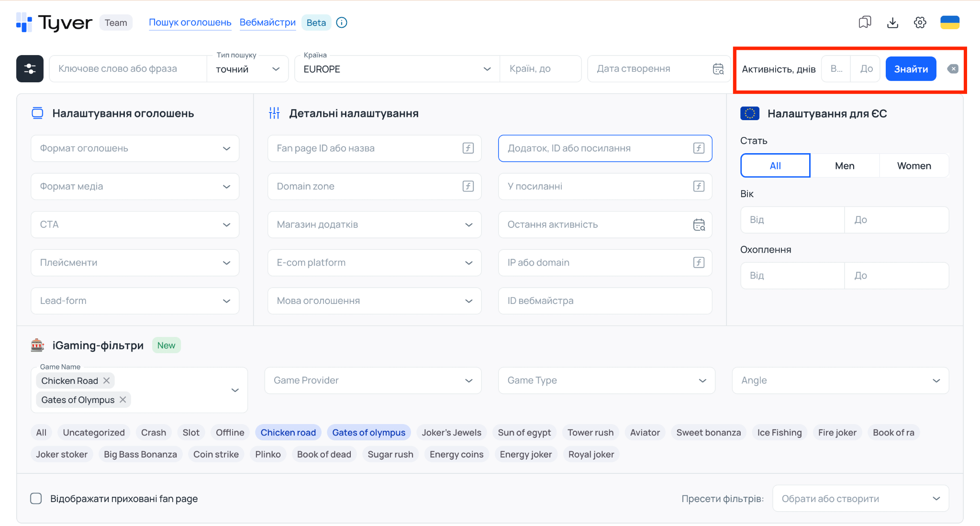Remove Chicken Road tag with X
The width and height of the screenshot is (980, 526).
(107, 381)
